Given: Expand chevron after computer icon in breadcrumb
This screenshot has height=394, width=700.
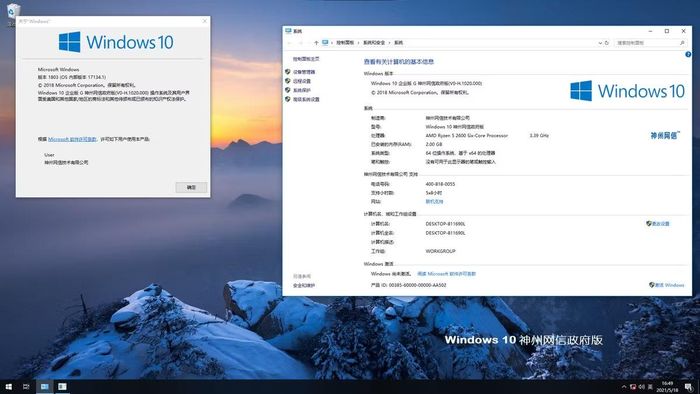Looking at the screenshot, I should coord(332,43).
